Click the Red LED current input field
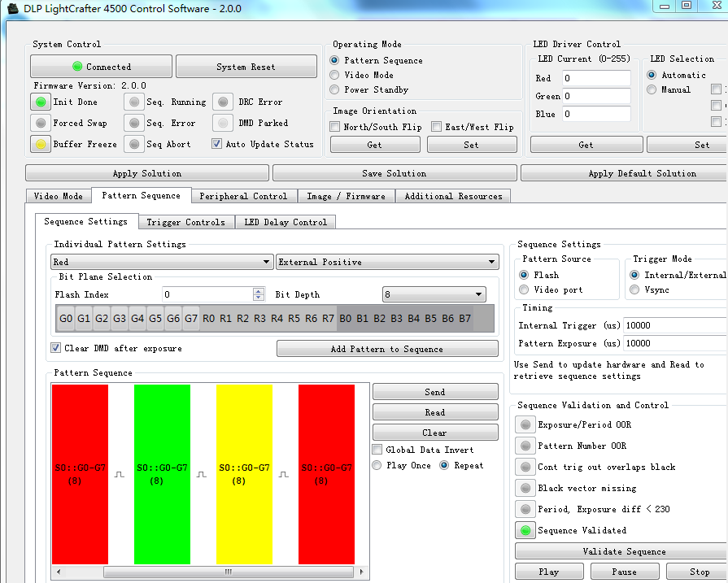Screen dimensions: 728x583 [x=596, y=78]
